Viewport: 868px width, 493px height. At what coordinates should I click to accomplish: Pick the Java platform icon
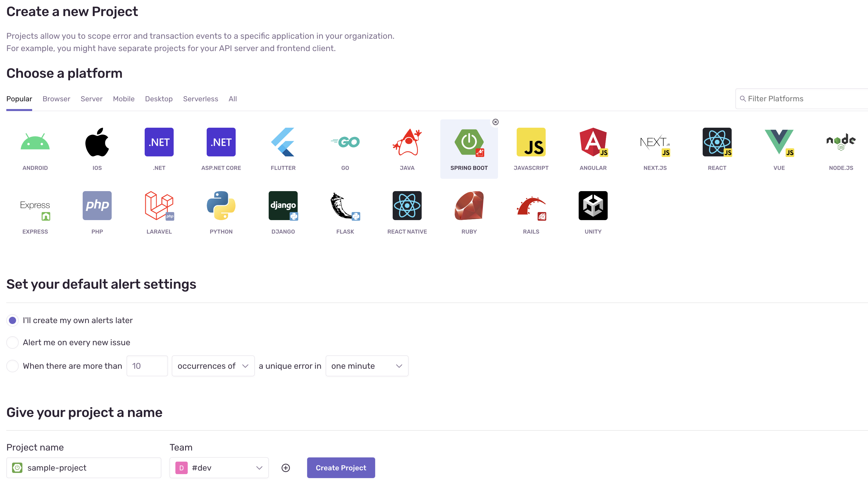[407, 142]
